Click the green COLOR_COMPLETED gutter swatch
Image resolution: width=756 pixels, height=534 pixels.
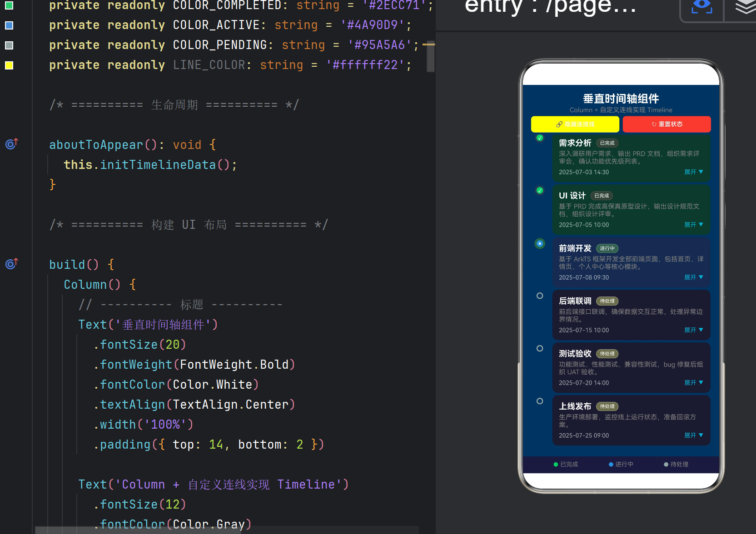coord(9,5)
